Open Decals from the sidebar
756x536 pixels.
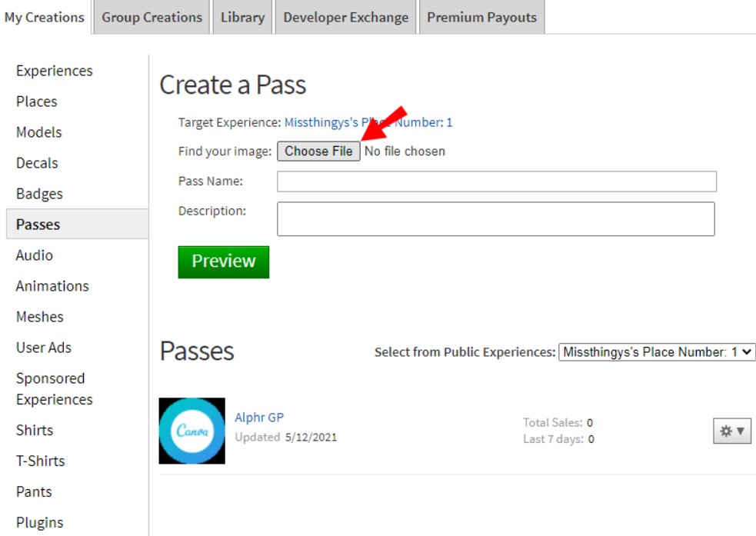pos(37,163)
